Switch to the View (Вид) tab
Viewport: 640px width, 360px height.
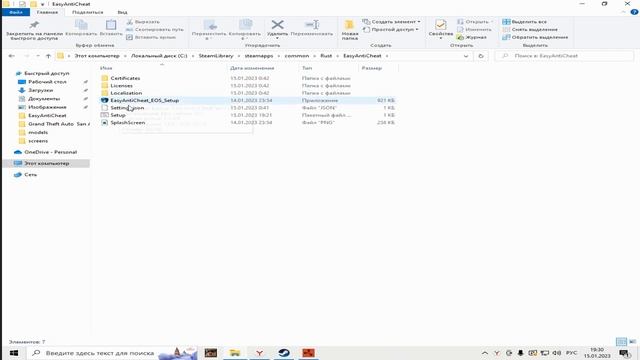point(122,12)
